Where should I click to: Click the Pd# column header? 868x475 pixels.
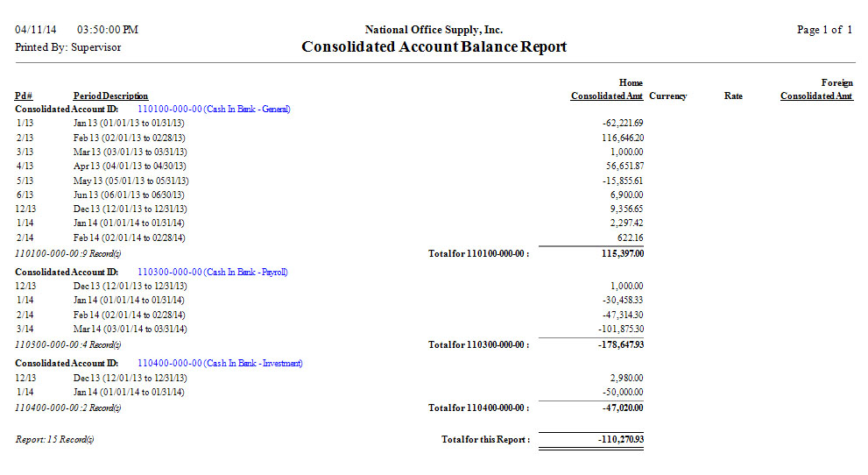click(x=24, y=96)
